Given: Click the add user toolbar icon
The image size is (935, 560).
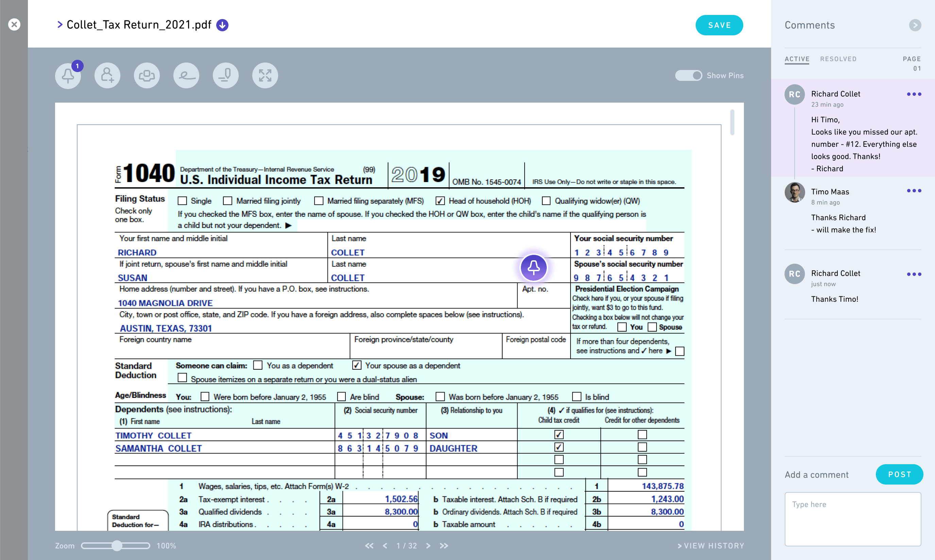Looking at the screenshot, I should [107, 75].
